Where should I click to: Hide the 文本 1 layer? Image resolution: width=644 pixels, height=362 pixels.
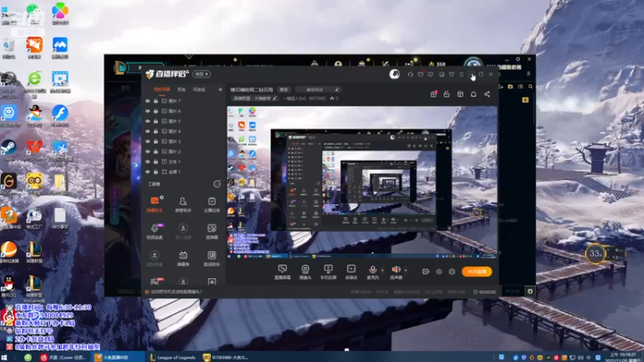tap(147, 162)
